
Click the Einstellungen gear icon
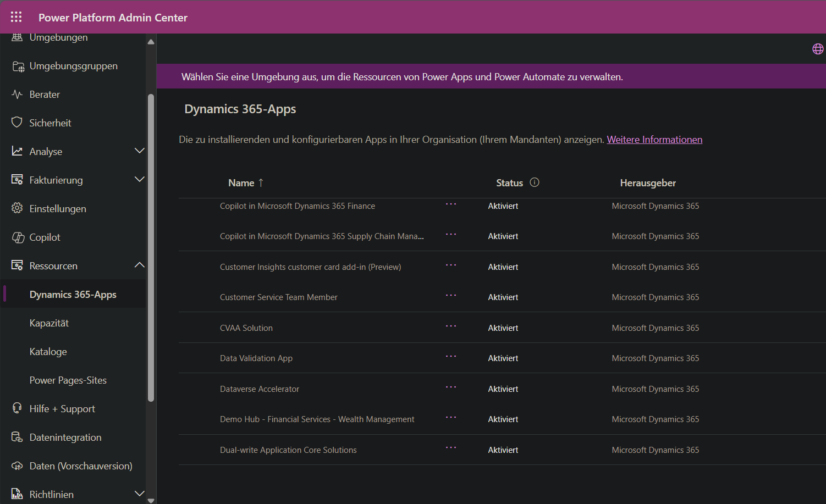(x=17, y=208)
